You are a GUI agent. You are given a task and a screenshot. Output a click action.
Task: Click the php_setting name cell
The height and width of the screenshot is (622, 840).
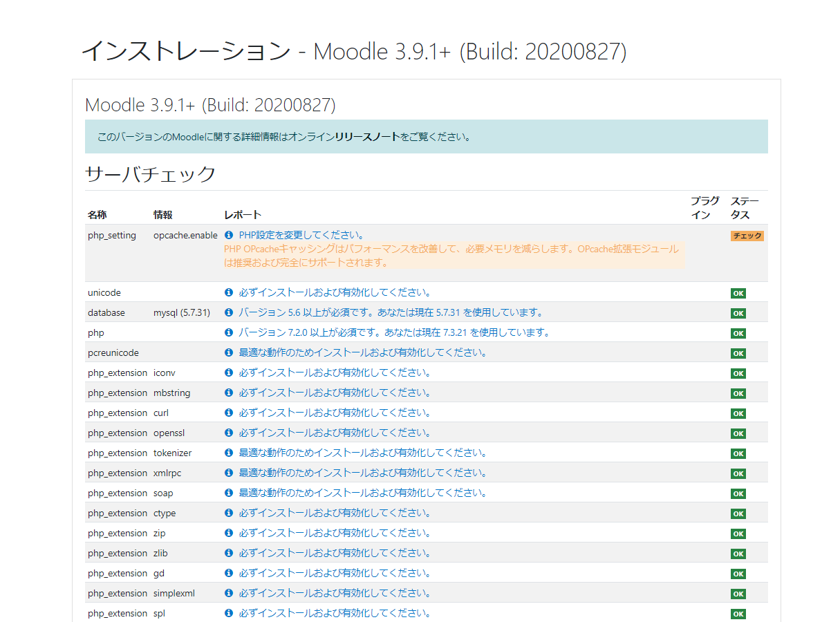pos(112,235)
